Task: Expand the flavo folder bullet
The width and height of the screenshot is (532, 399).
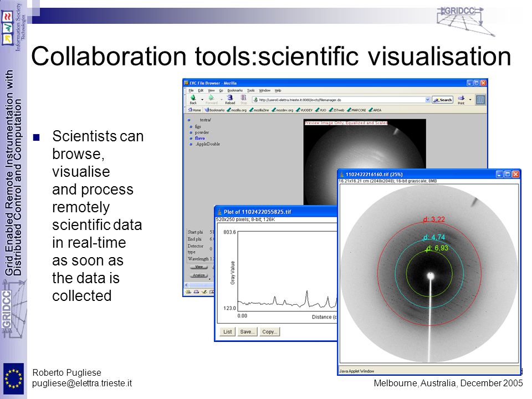Action: 191,139
